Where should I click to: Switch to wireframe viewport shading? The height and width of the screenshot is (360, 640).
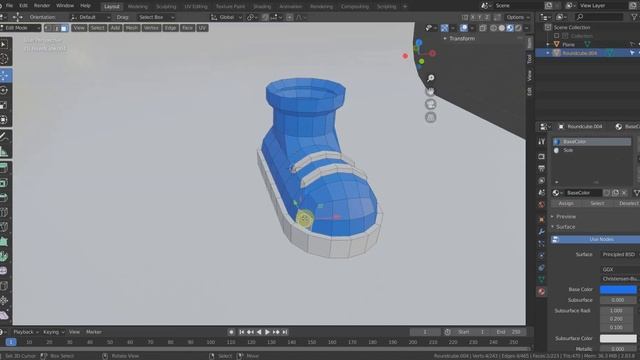click(493, 28)
